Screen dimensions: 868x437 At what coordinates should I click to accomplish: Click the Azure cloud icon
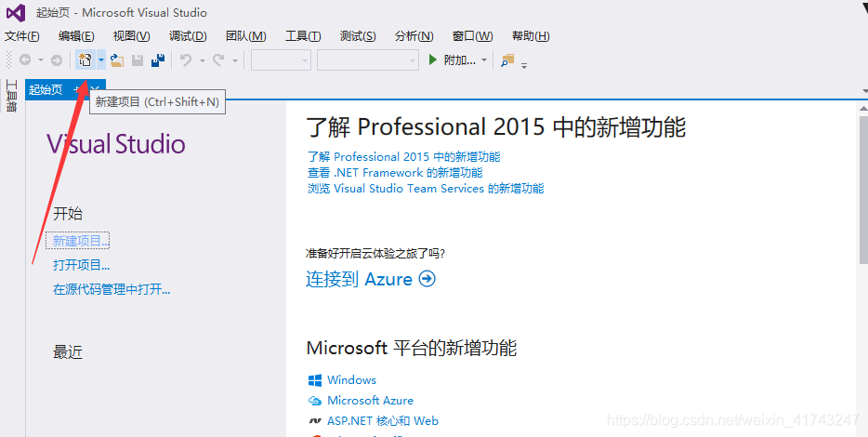click(315, 401)
